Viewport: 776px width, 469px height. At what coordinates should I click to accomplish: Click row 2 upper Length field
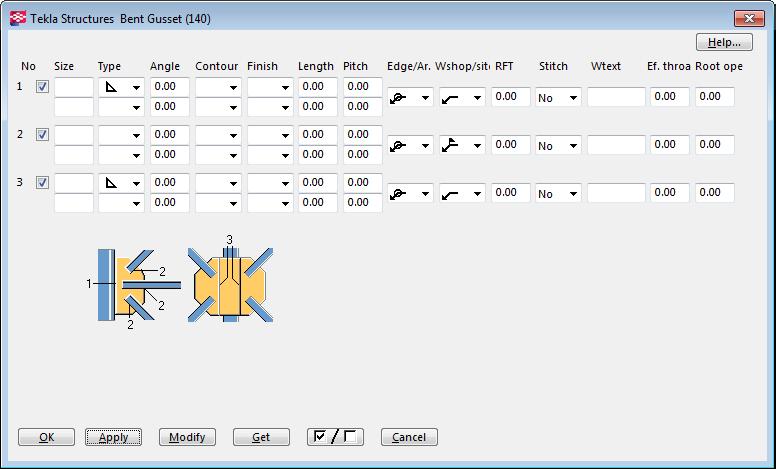[x=318, y=135]
